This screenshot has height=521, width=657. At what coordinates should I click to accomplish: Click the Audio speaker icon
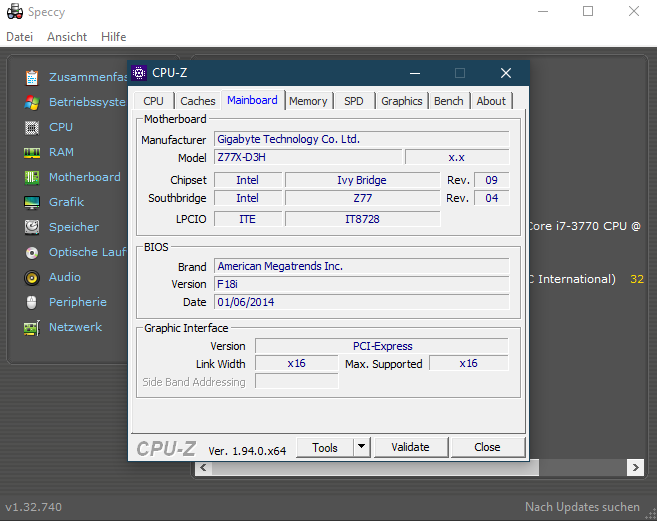(x=32, y=277)
